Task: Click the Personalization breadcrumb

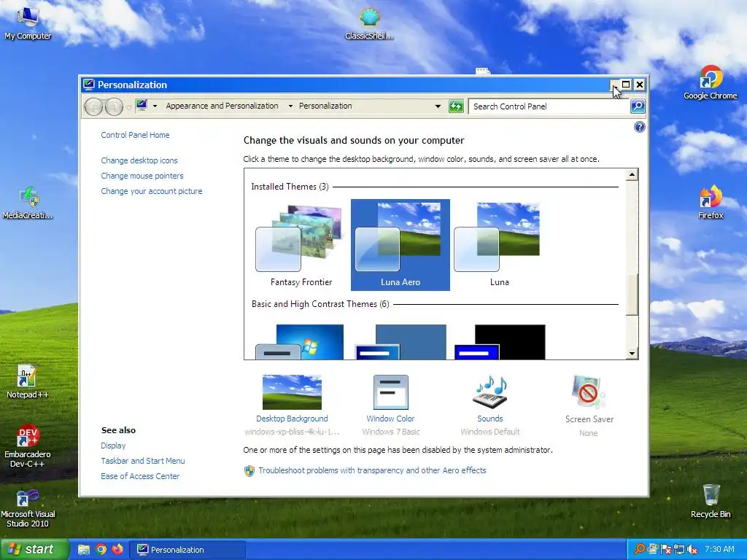Action: coord(325,106)
